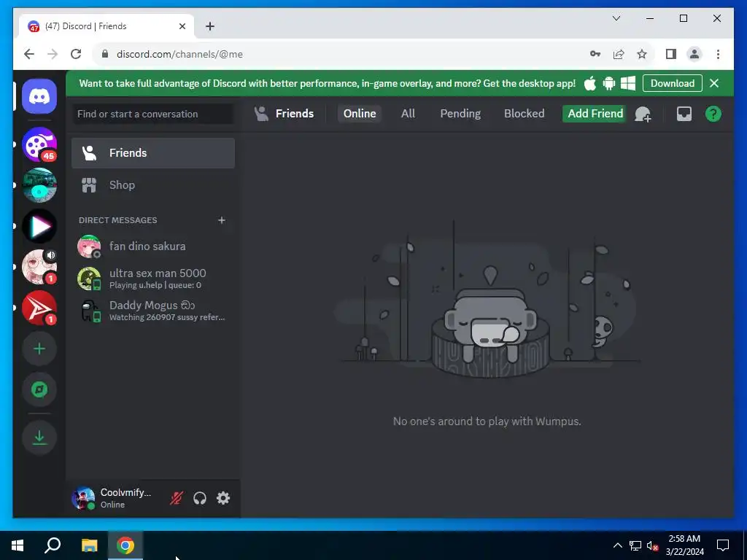Screen dimensions: 747x560
Task: Open the film reel server with 45 badge
Action: click(39, 145)
